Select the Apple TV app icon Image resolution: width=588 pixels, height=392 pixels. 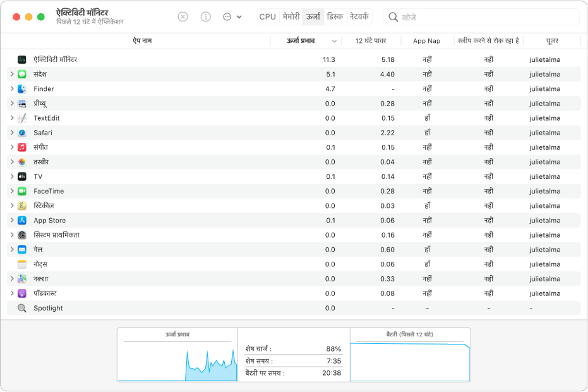(22, 176)
